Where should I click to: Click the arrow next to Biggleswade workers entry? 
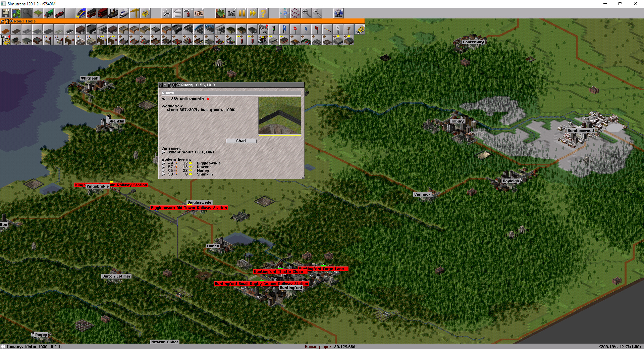point(163,163)
